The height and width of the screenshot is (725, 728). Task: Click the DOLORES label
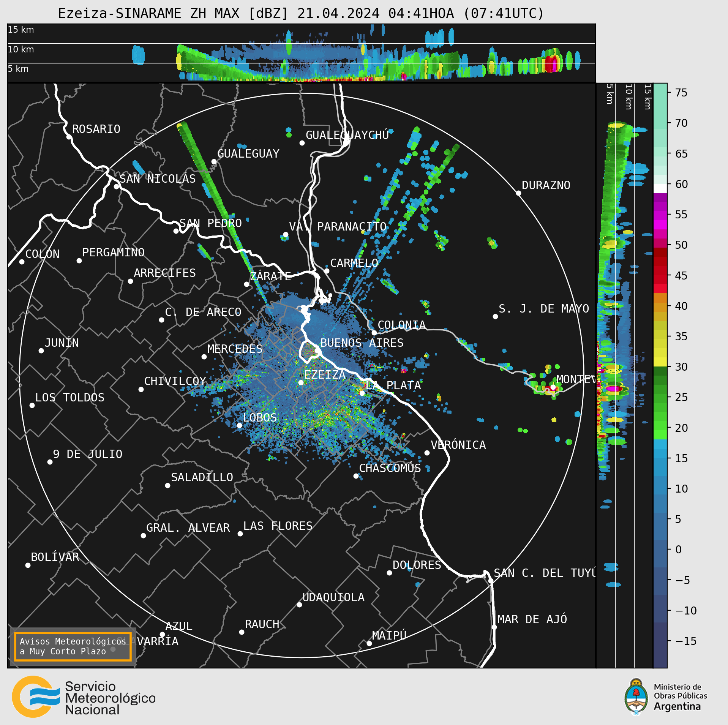click(x=417, y=565)
